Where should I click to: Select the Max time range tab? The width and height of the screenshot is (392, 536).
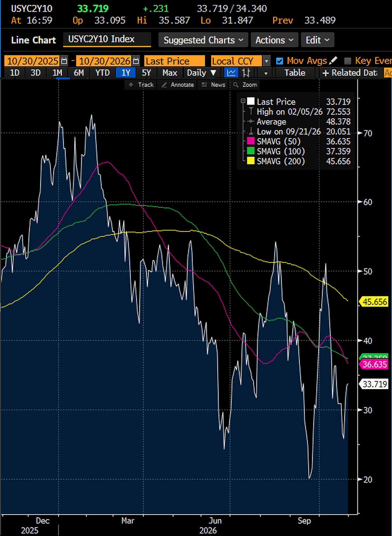(170, 73)
